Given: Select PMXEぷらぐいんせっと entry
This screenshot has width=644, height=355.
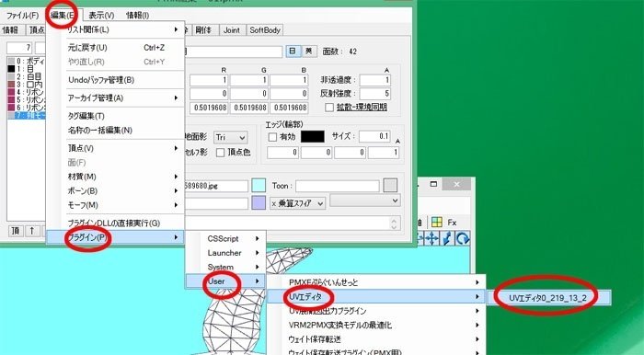Looking at the screenshot, I should click(x=376, y=282).
